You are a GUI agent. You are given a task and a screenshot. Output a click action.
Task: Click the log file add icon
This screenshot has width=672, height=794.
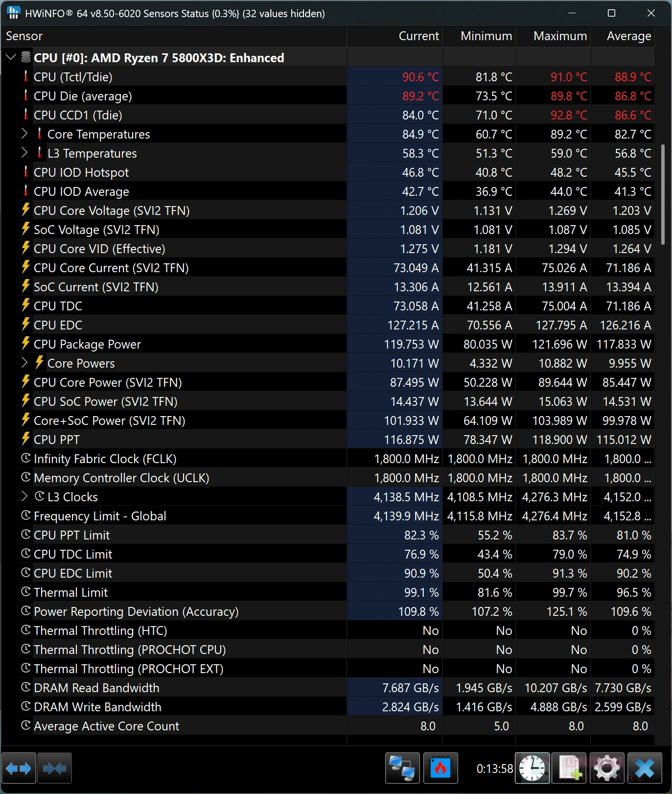coord(570,769)
